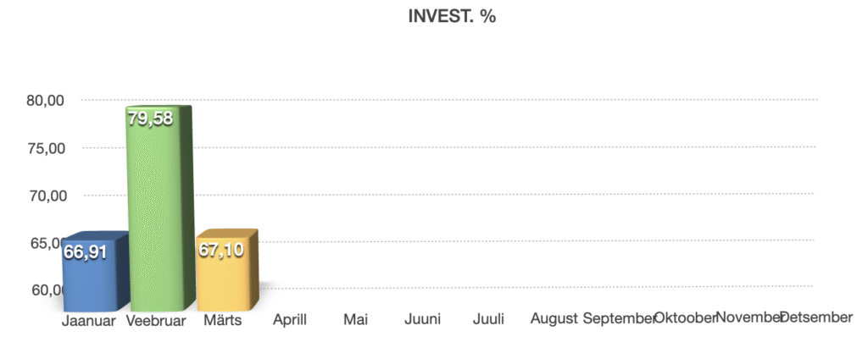Image resolution: width=868 pixels, height=342 pixels.
Task: Select the 66,91 data label
Action: click(85, 252)
